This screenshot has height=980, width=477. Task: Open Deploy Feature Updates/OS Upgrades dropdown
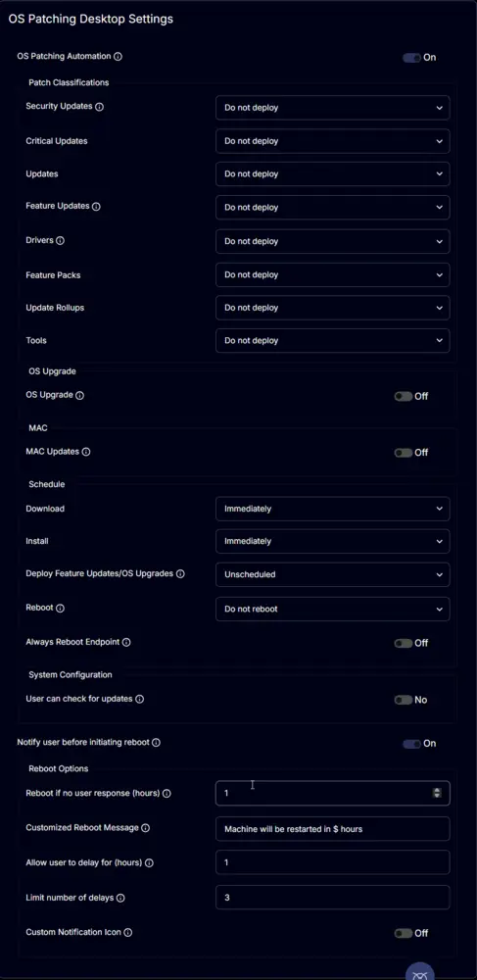[x=333, y=574]
